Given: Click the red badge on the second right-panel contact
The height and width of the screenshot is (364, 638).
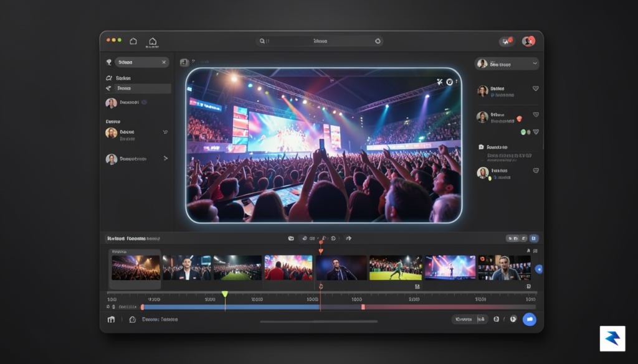Looking at the screenshot, I should click(x=519, y=119).
